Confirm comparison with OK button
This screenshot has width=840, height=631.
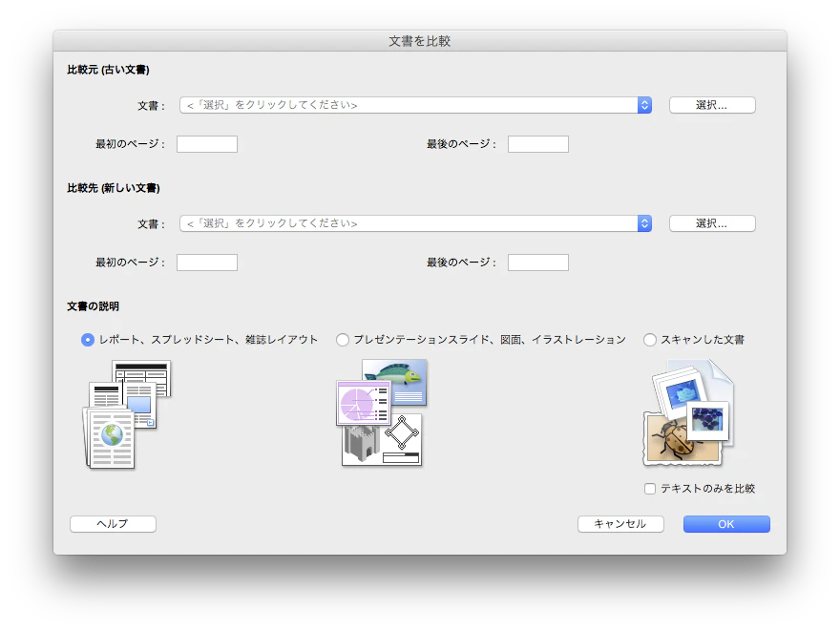tap(726, 524)
